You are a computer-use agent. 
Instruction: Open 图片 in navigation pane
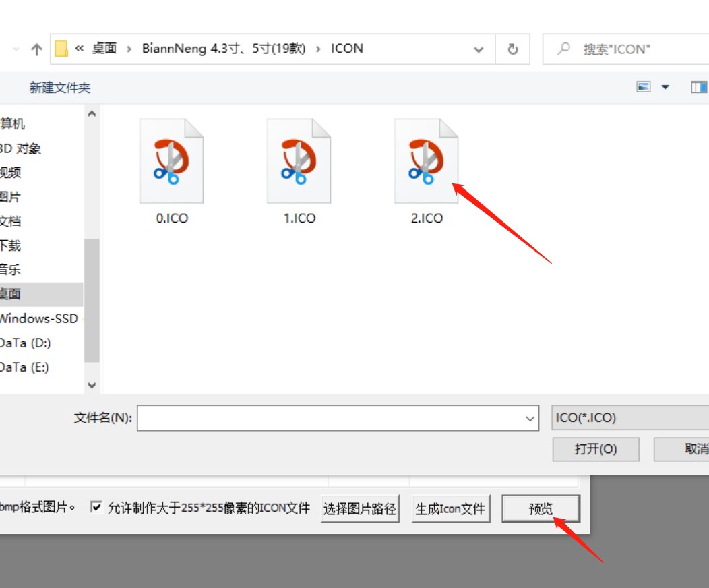[x=10, y=197]
